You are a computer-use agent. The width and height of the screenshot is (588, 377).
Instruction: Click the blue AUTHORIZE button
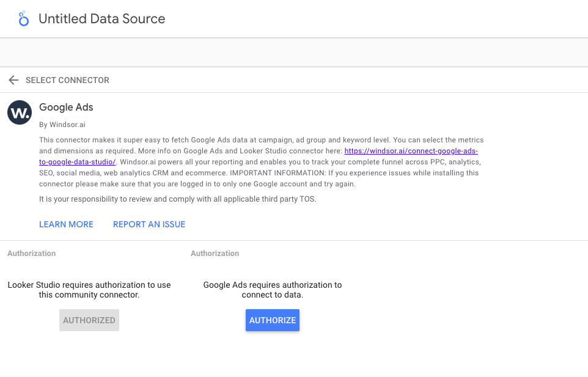(273, 320)
